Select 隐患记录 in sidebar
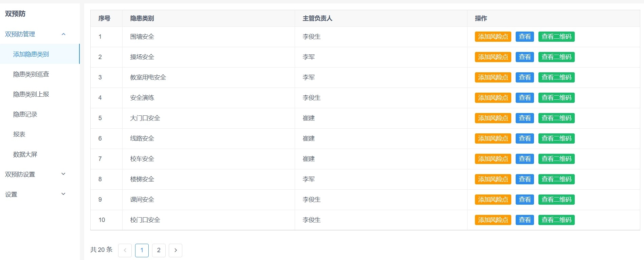 pos(25,114)
